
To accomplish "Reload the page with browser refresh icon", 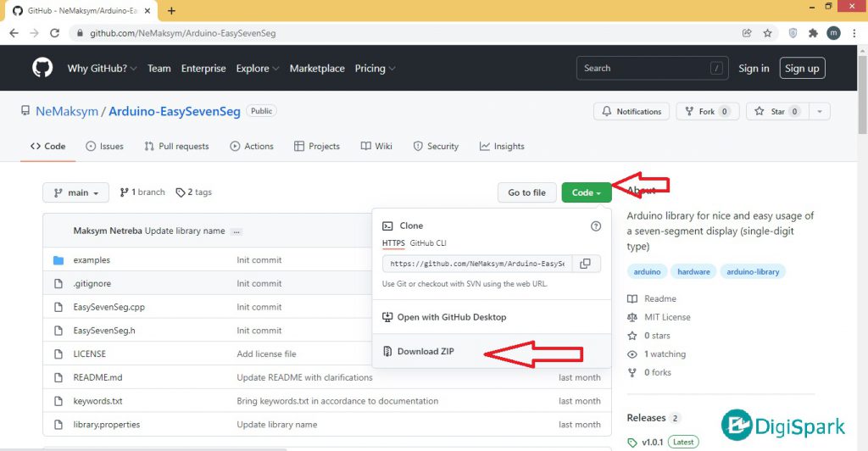I will click(55, 33).
